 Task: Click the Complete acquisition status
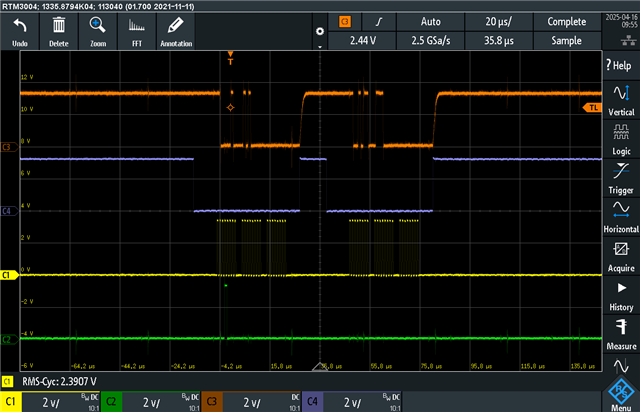(567, 22)
